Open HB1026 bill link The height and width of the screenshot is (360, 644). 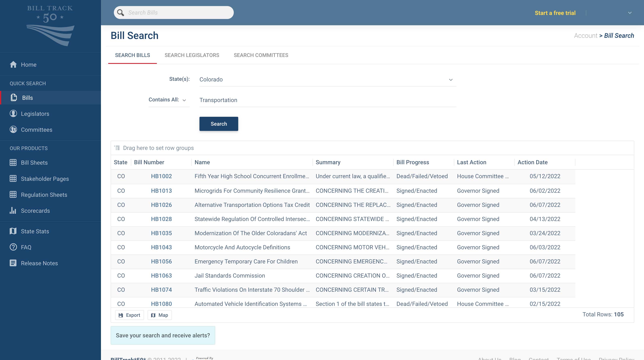[x=162, y=205]
